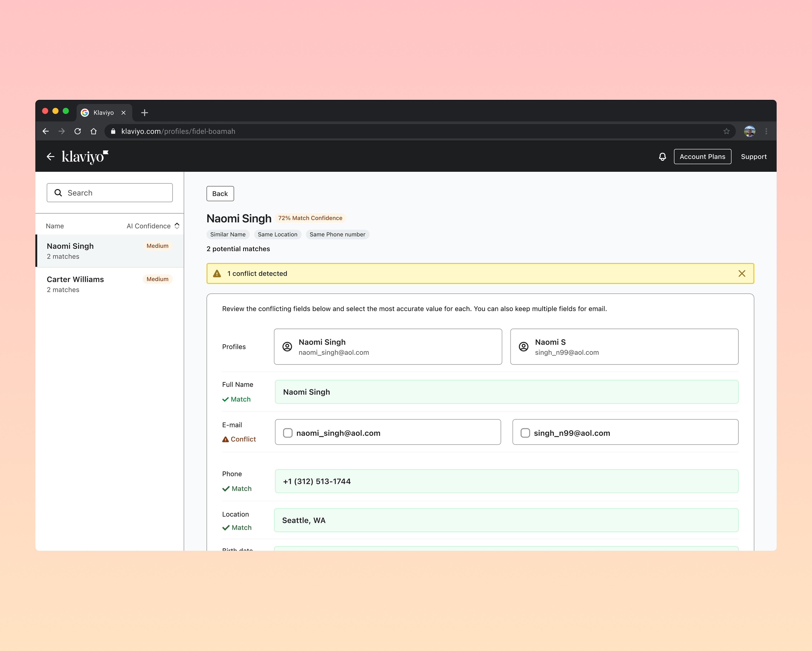Click the notification bell icon
Image resolution: width=812 pixels, height=651 pixels.
point(662,157)
